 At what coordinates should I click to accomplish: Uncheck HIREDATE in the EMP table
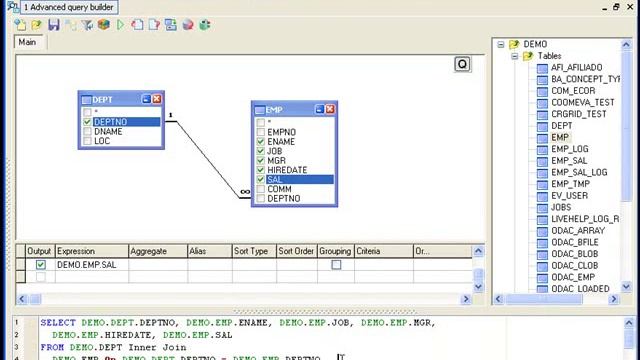point(260,170)
